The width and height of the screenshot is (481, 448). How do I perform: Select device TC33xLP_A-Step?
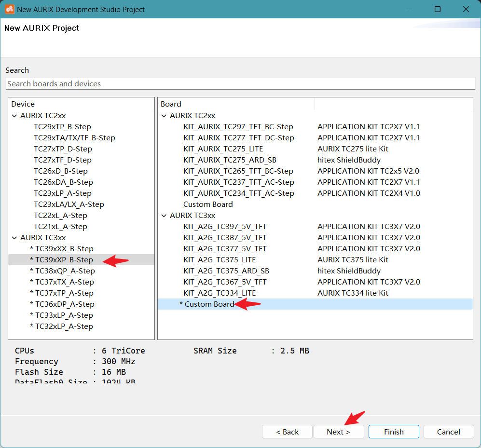click(x=61, y=315)
